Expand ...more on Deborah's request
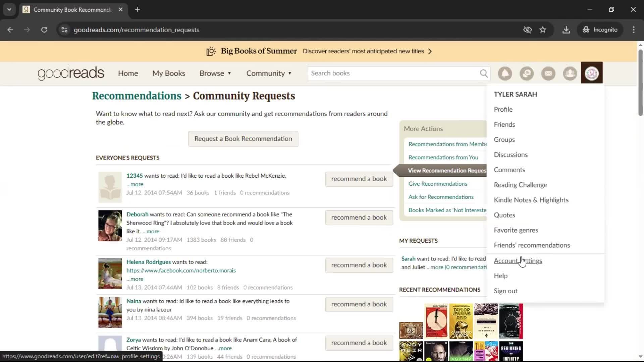This screenshot has height=362, width=644. pos(151,231)
